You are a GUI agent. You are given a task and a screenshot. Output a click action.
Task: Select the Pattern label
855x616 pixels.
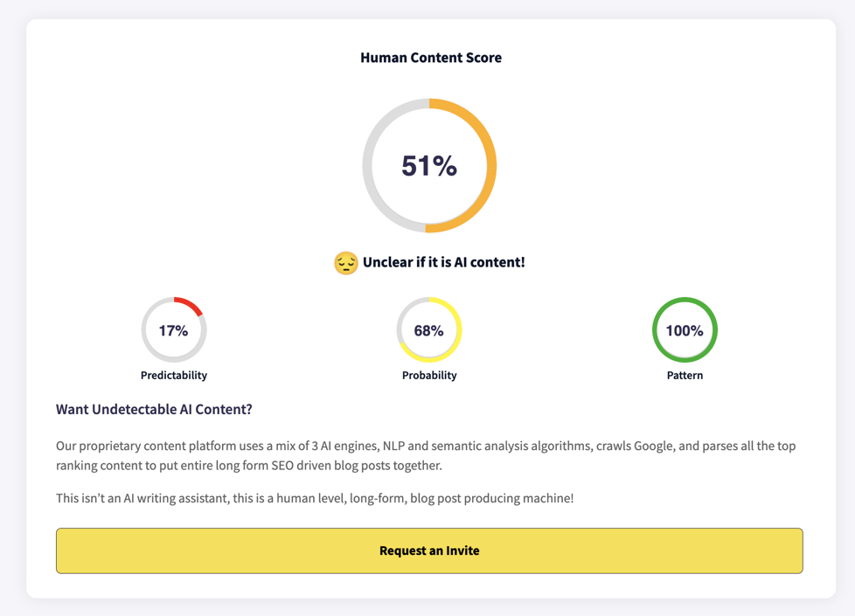685,375
